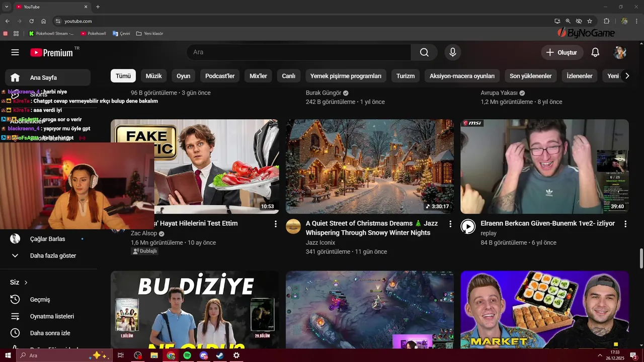Open the Burak Güngör channel link
This screenshot has width=644, height=362.
pos(324,93)
